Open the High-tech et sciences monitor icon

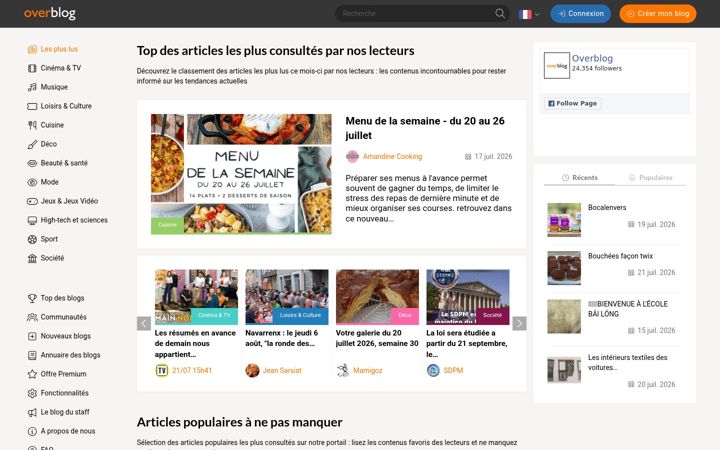point(32,220)
